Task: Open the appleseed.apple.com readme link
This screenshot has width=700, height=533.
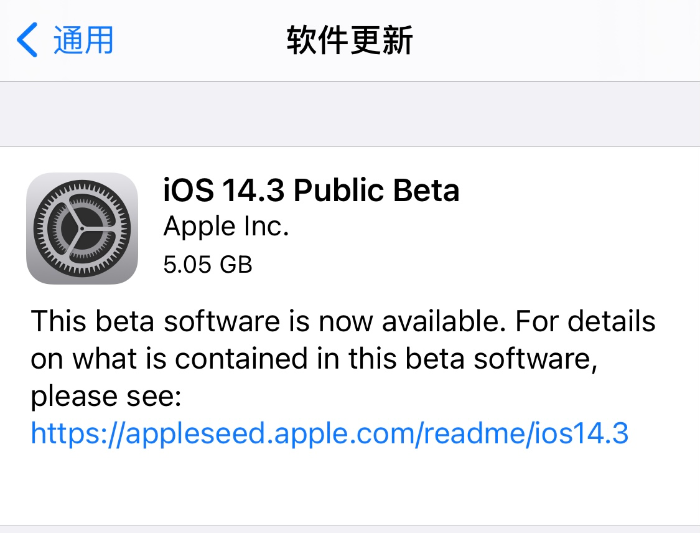Action: click(329, 433)
